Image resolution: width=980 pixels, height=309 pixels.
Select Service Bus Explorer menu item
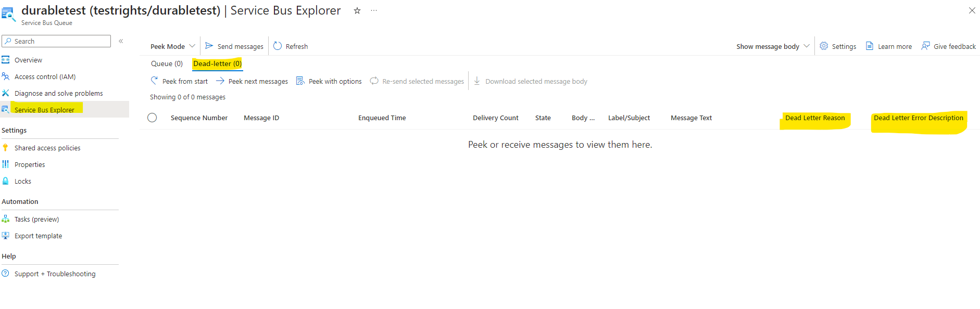click(44, 110)
